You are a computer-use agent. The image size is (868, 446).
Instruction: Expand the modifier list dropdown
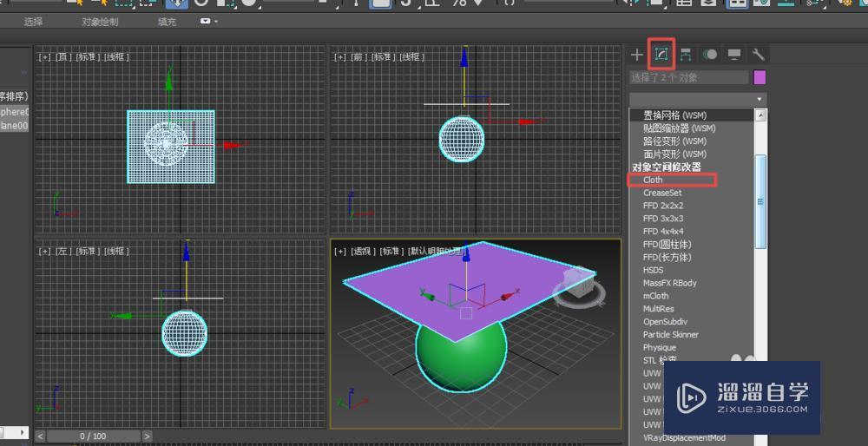[760, 100]
